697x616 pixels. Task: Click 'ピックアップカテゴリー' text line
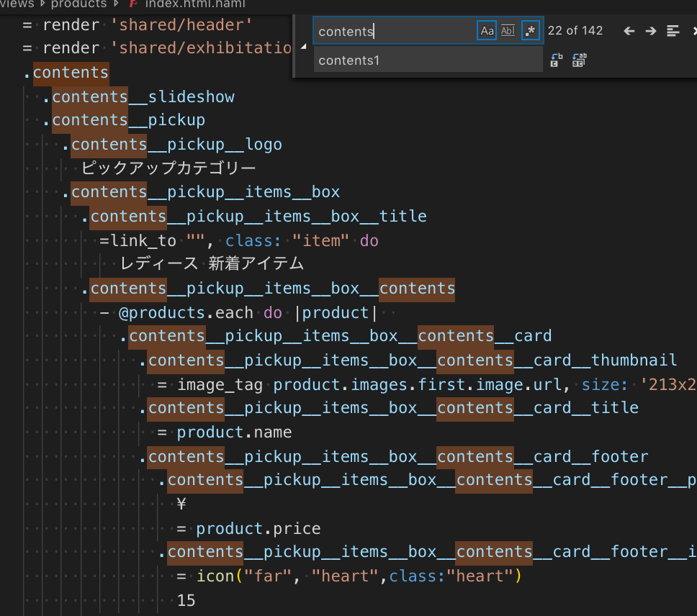coord(168,168)
